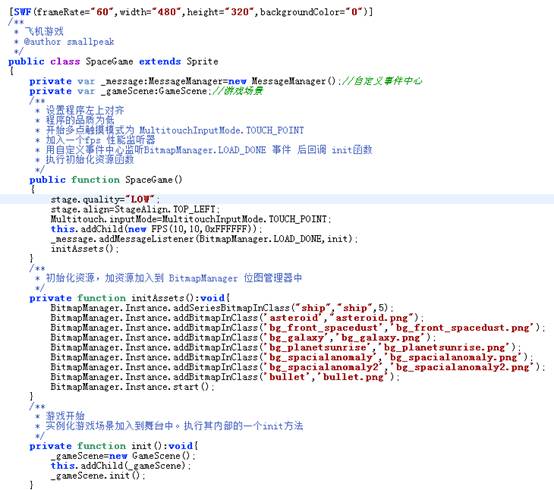Screen dimensions: 554x490
Task: Click the 'bg_galaxy.png' bitmap line
Action: tap(243, 337)
